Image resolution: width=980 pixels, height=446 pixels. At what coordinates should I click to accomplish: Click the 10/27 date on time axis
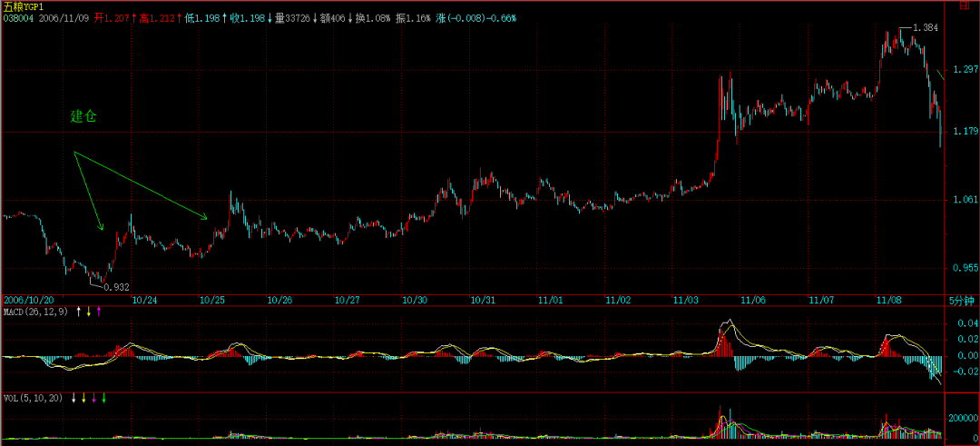(x=347, y=301)
